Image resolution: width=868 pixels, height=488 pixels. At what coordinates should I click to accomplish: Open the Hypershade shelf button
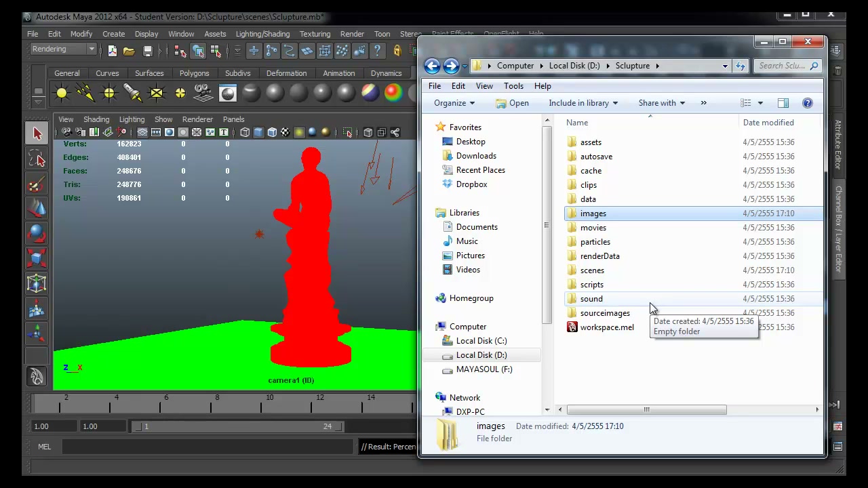click(x=228, y=93)
